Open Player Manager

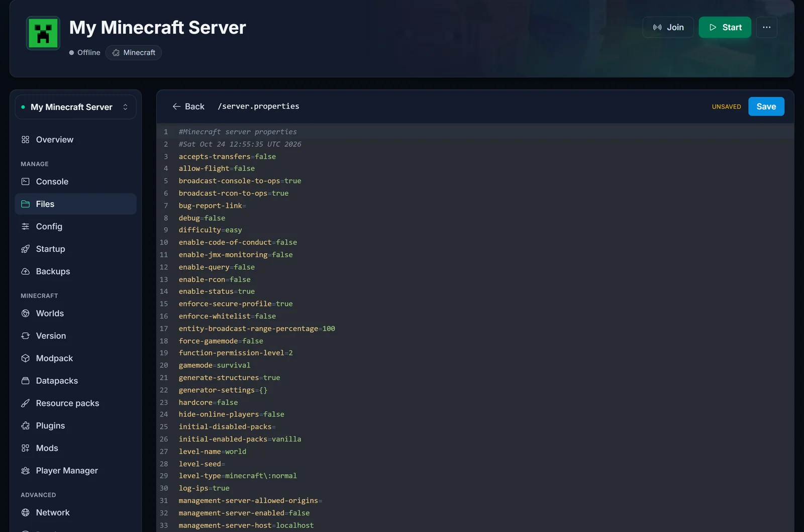click(75, 471)
